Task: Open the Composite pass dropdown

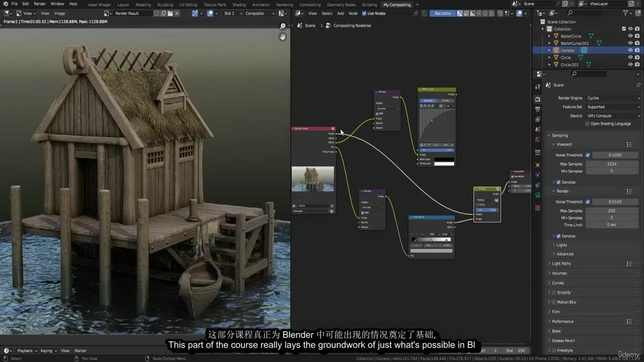Action: coord(260,14)
